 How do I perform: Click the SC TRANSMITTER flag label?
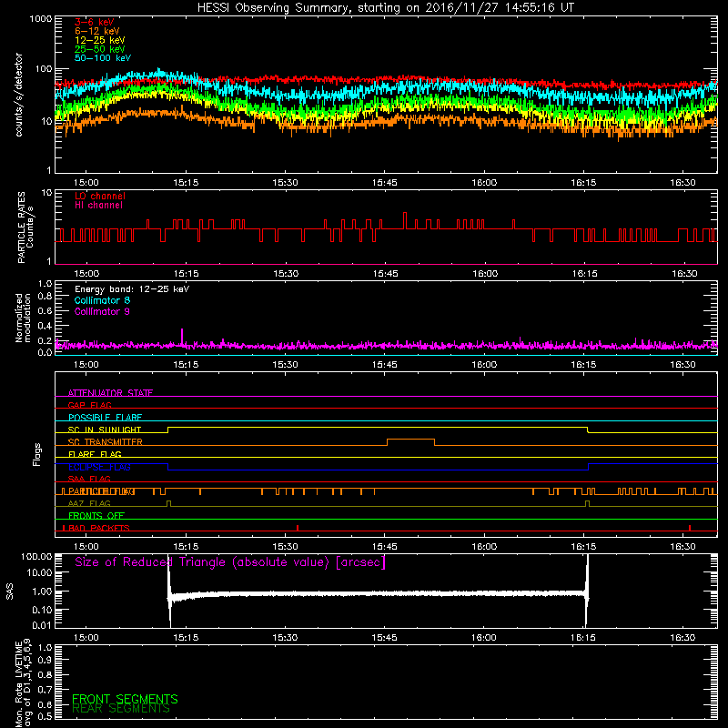[x=106, y=442]
